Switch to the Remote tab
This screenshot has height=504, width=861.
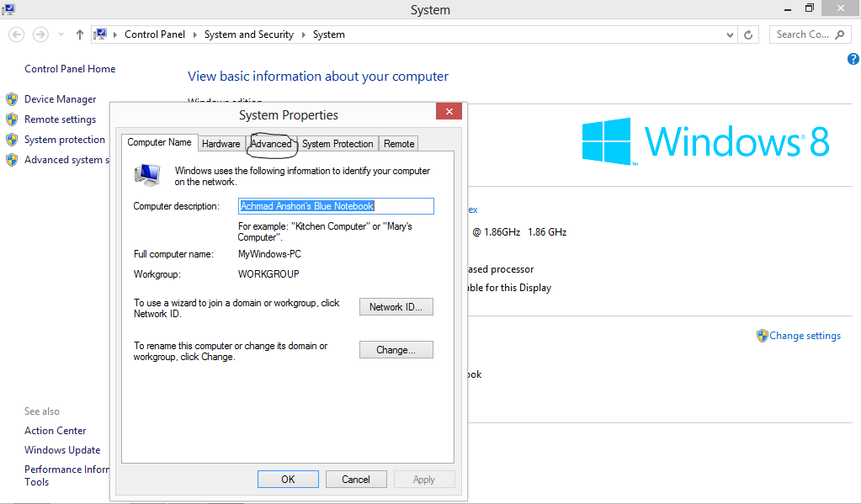(399, 144)
